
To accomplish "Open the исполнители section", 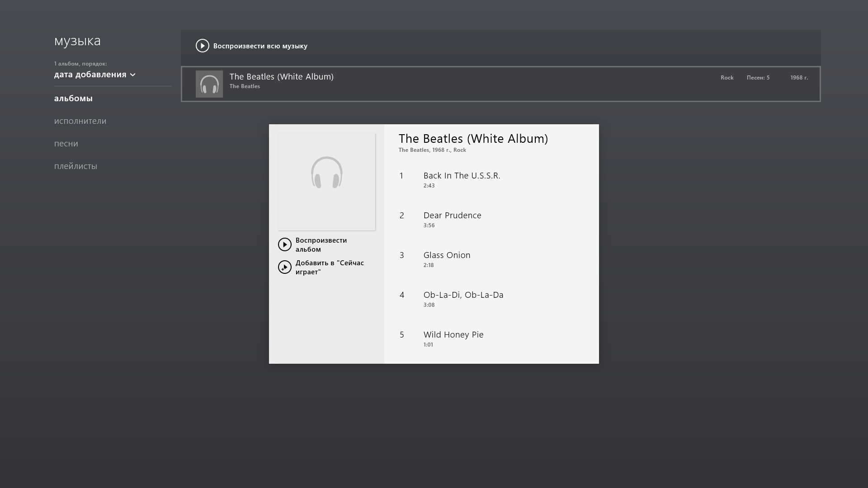I will (80, 121).
